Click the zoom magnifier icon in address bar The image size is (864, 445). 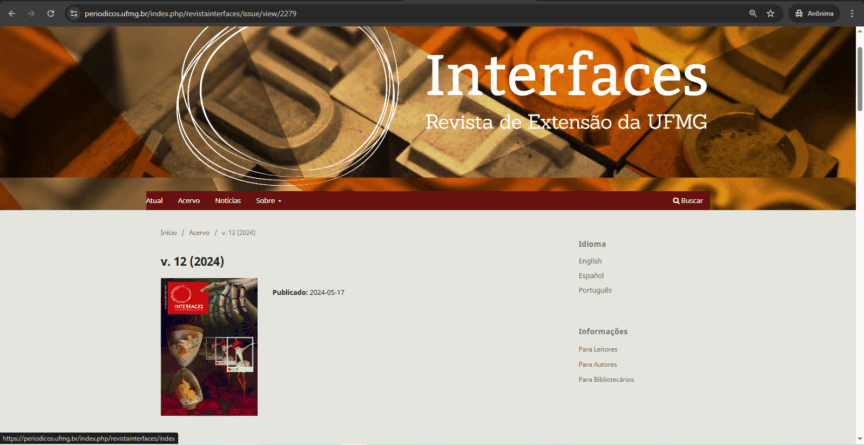(x=753, y=13)
